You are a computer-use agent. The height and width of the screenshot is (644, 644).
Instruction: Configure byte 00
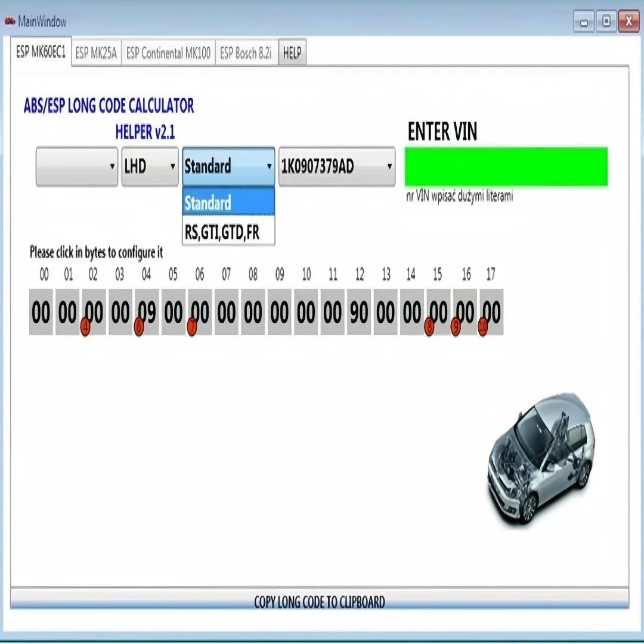[41, 312]
